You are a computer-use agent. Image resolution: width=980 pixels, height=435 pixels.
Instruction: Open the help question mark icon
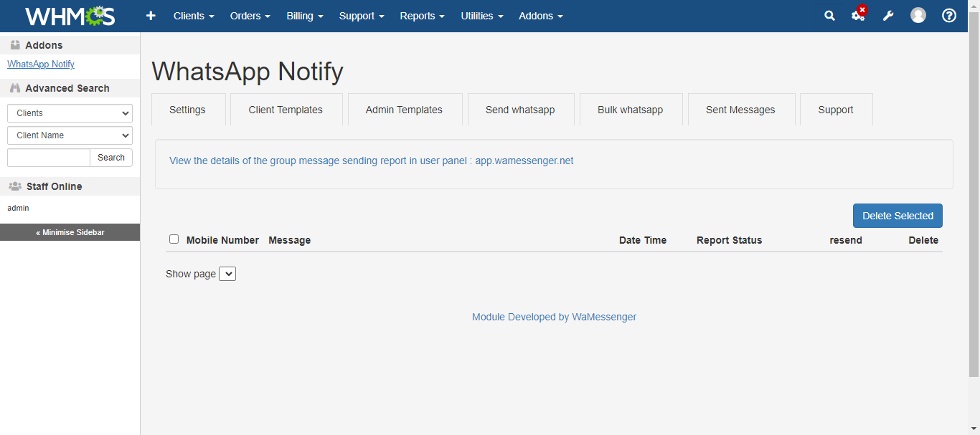tap(949, 16)
